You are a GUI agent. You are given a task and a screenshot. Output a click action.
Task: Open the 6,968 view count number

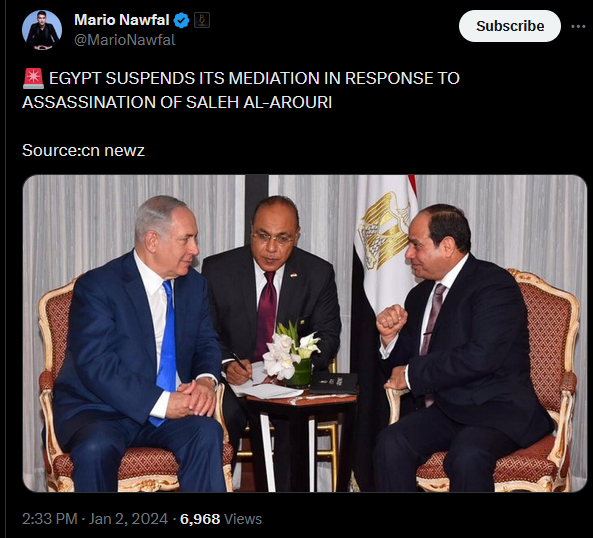(200, 519)
